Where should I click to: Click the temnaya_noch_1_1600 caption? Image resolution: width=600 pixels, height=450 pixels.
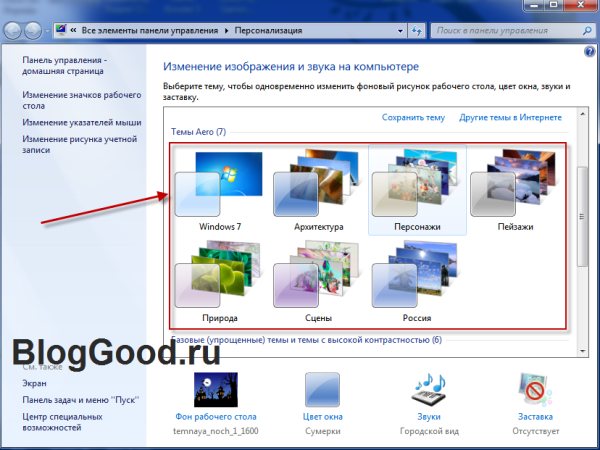tap(216, 431)
